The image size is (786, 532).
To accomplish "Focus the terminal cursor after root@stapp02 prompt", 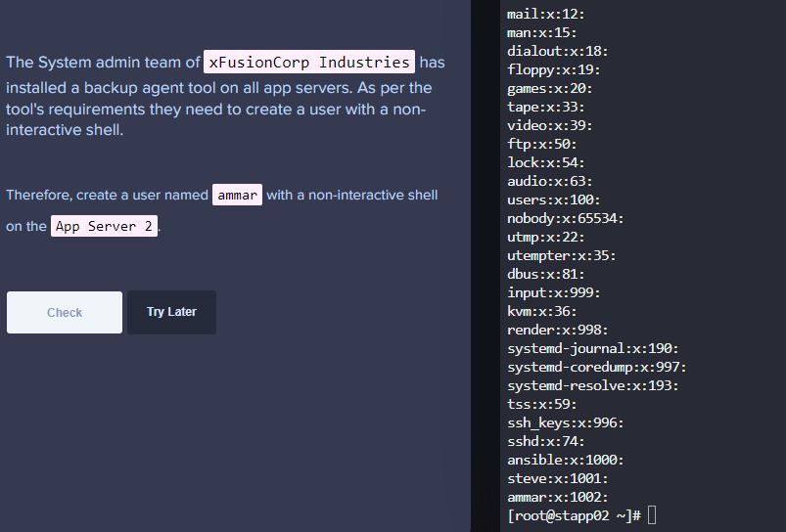I will (652, 515).
